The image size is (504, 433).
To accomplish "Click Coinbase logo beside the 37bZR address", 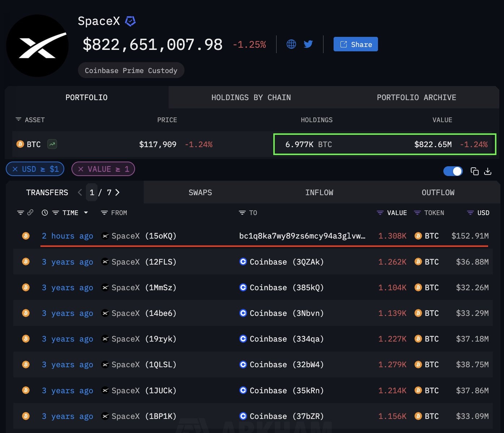I will point(243,416).
